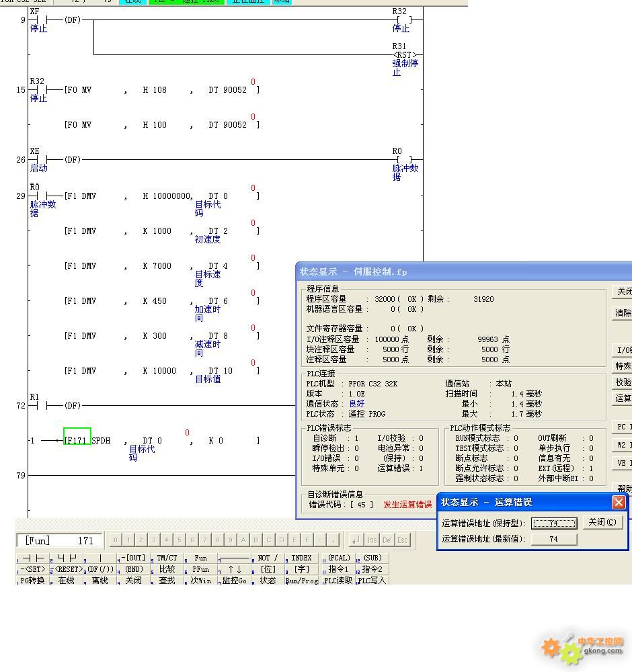The width and height of the screenshot is (632, 672).
Task: Select the highlighted F171 instruction cell
Action: (x=77, y=436)
